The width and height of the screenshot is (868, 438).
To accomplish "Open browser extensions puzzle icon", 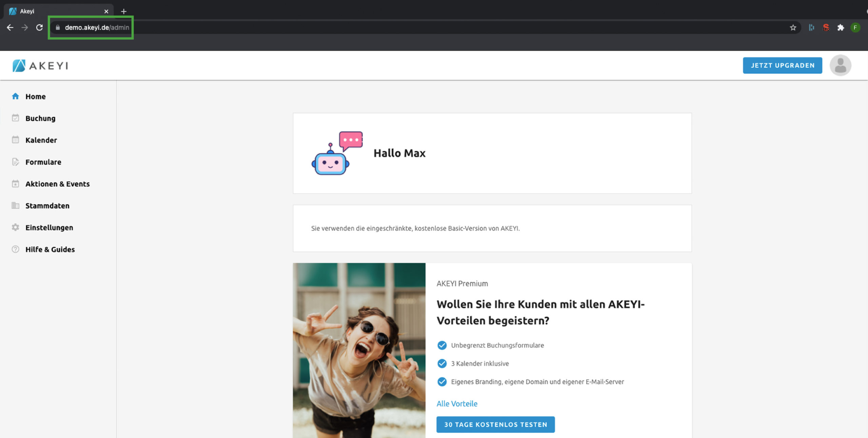I will (x=841, y=28).
